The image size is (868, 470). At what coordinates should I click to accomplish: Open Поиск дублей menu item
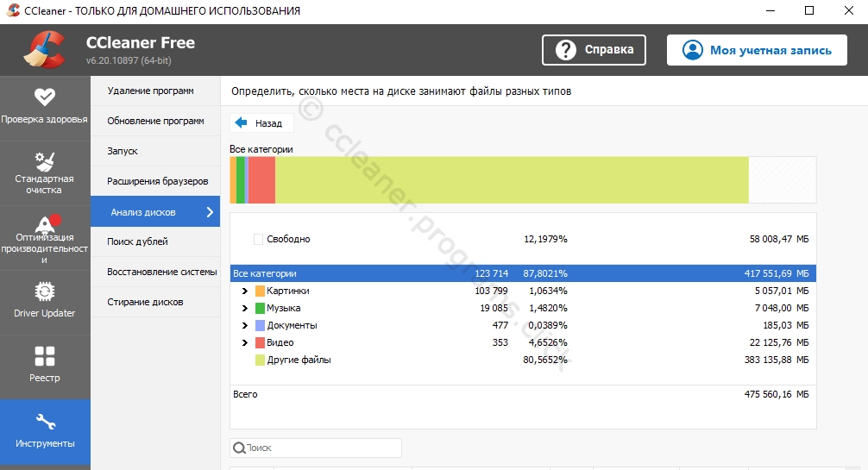tap(137, 241)
